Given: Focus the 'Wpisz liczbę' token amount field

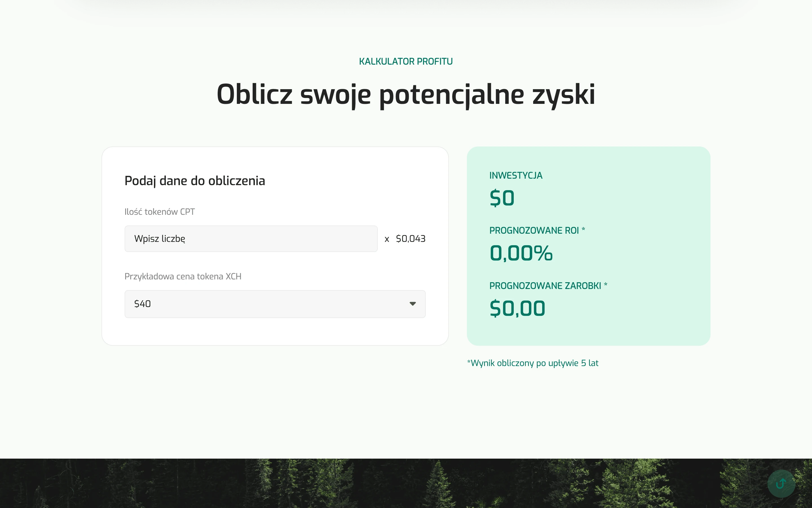Looking at the screenshot, I should click(x=251, y=238).
